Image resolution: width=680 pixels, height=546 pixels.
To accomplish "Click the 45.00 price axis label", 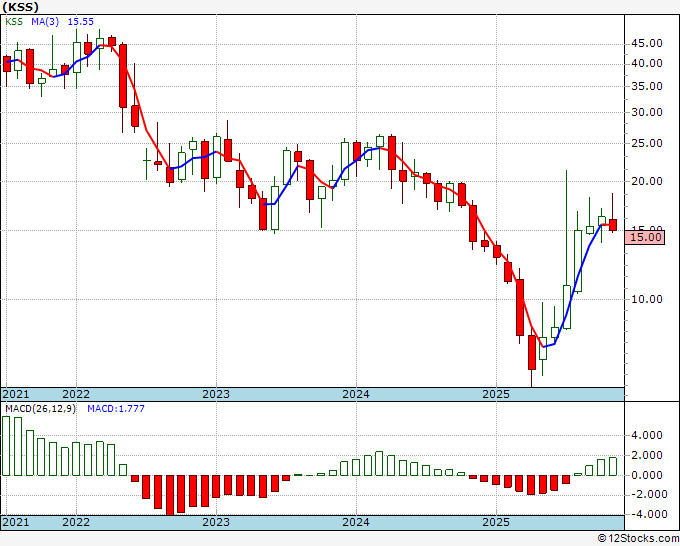I will click(x=645, y=43).
